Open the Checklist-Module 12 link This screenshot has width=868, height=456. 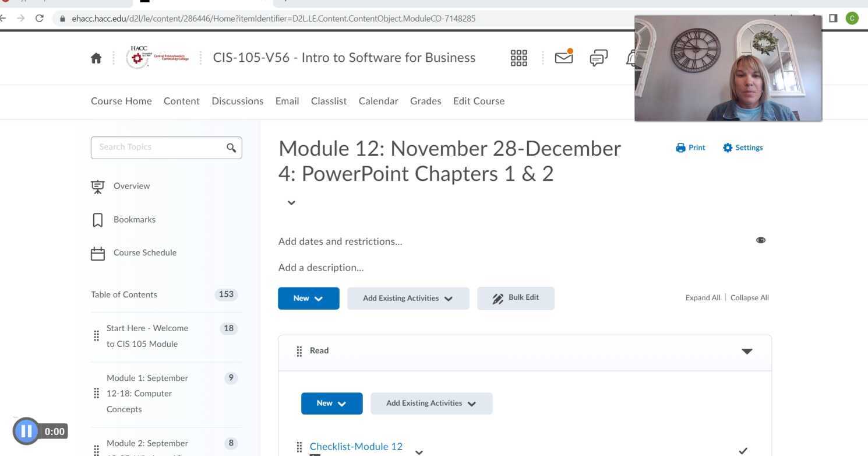click(x=356, y=447)
